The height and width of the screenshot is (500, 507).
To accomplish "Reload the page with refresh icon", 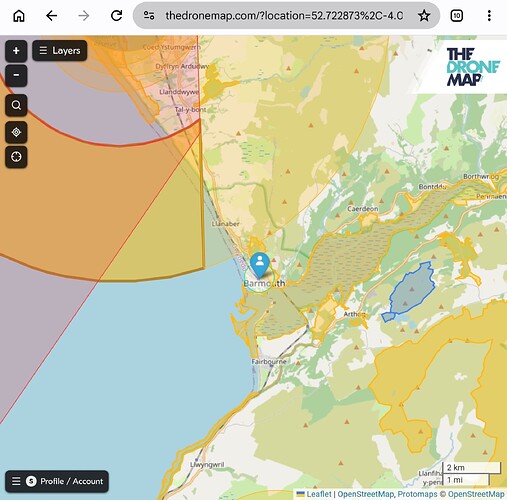I will coord(116,16).
